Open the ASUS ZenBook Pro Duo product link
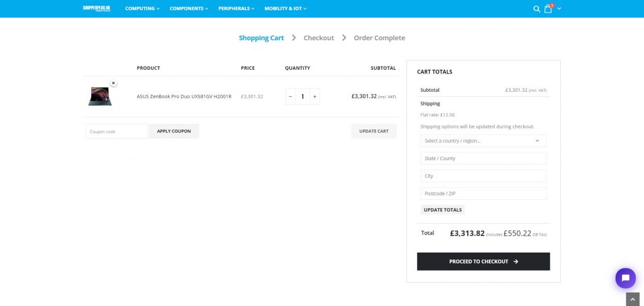 coord(184,97)
